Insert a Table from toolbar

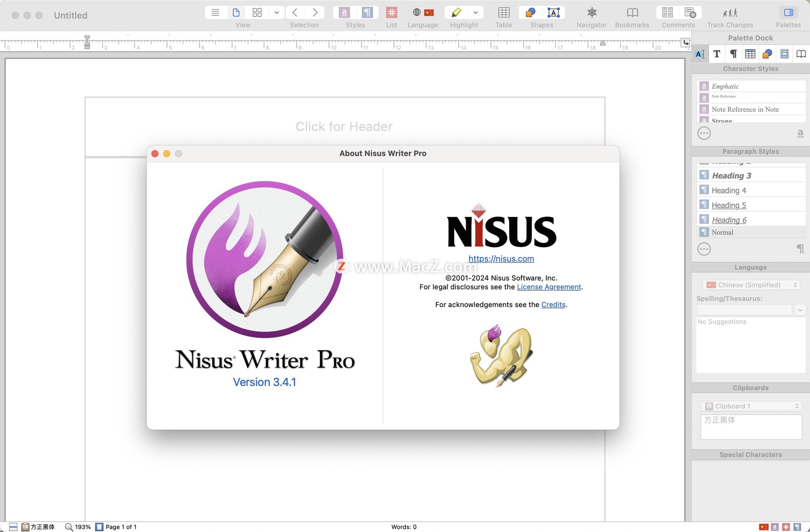pos(504,12)
